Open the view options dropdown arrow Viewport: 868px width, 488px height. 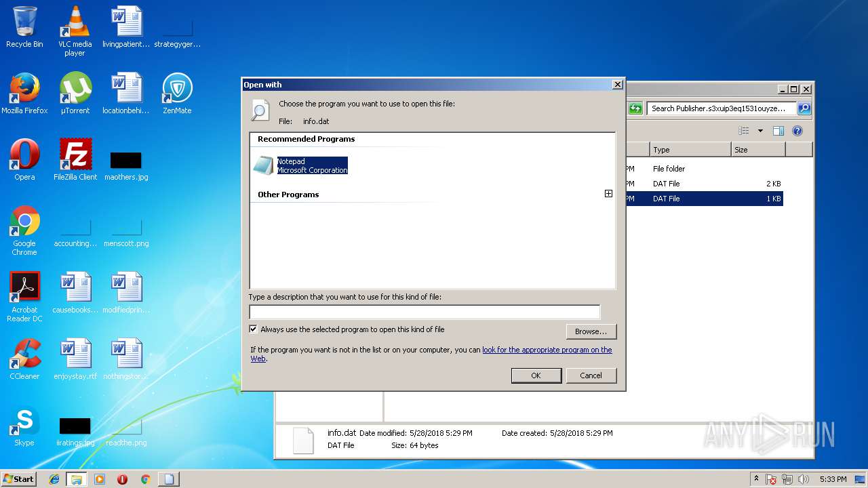coord(760,131)
